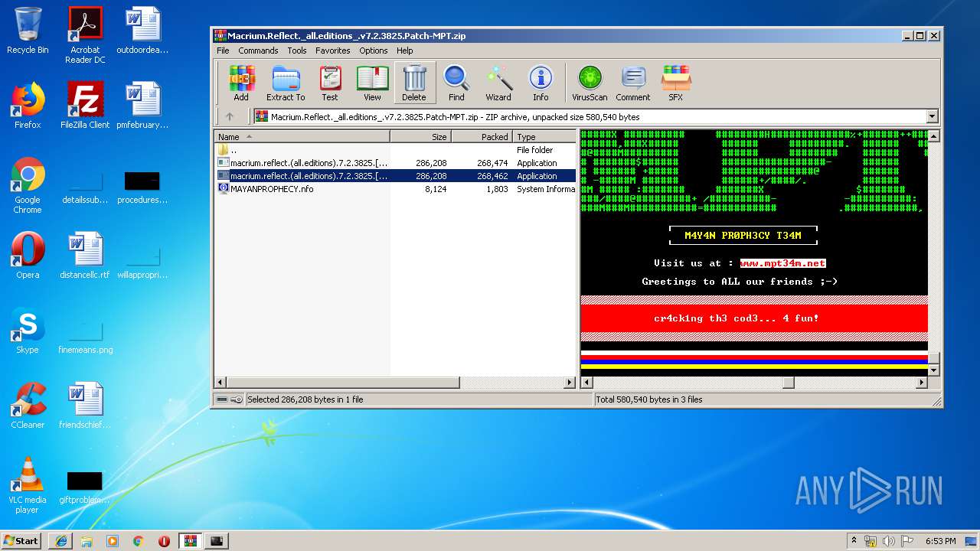
Task: Click the www.mpt34m.net link in comment
Action: coord(782,263)
